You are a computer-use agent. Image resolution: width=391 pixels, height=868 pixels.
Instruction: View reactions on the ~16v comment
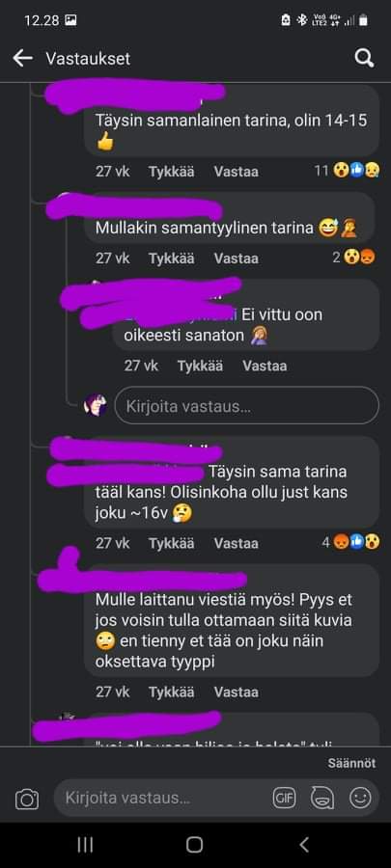tap(351, 543)
